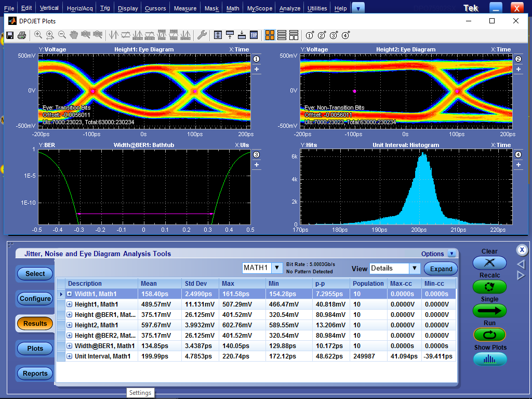Click the Expand results button
Screen dimensions: 532x399
pyautogui.click(x=441, y=269)
